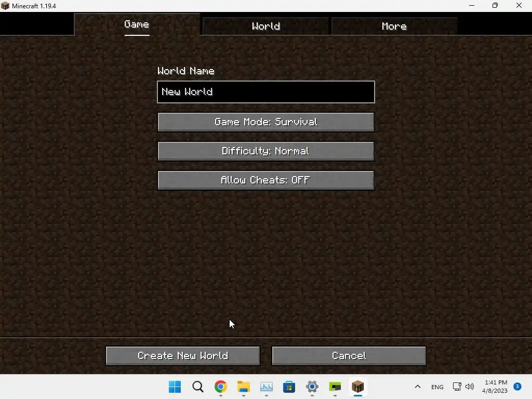Toggle Allow Cheats: OFF button
The width and height of the screenshot is (532, 399).
pyautogui.click(x=266, y=180)
